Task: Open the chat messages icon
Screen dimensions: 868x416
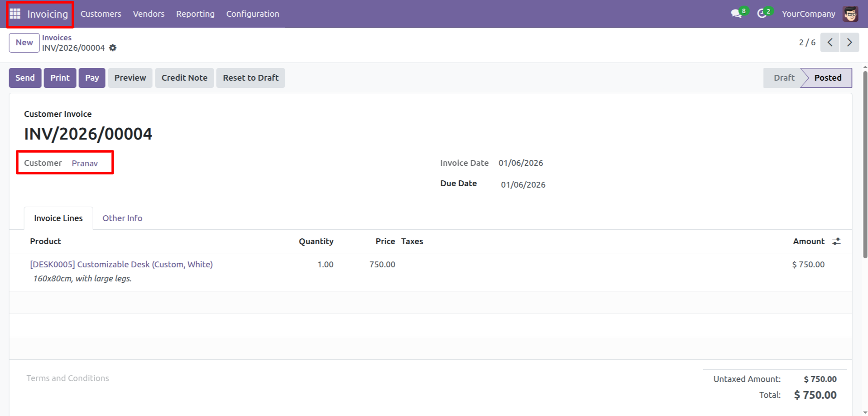Action: pos(736,14)
